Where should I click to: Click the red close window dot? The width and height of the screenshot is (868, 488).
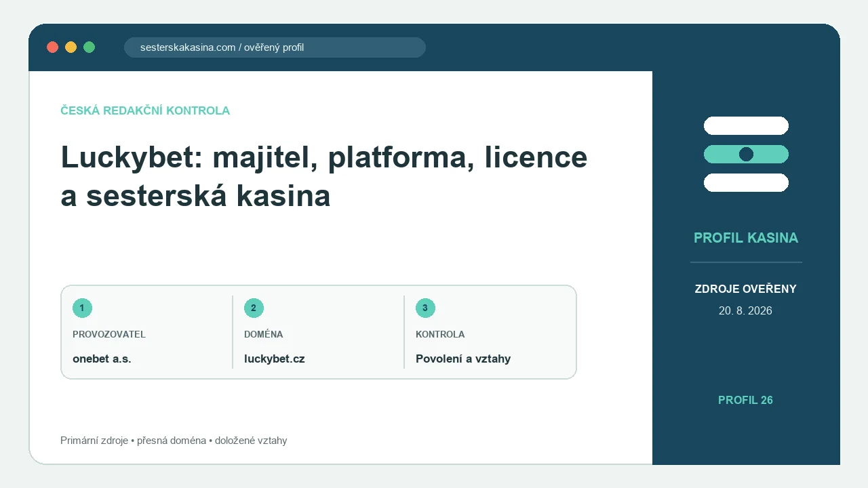[x=52, y=47]
